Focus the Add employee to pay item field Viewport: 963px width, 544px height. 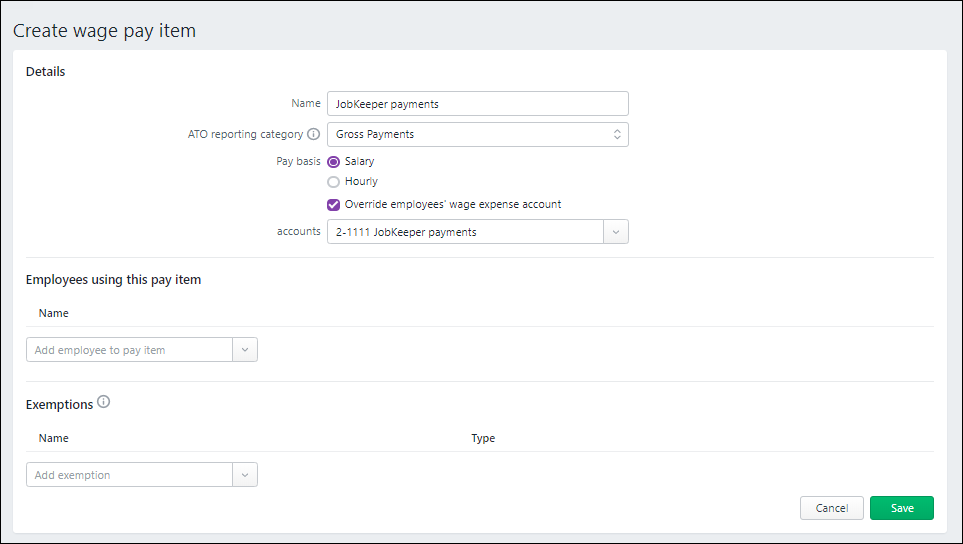[x=130, y=350]
